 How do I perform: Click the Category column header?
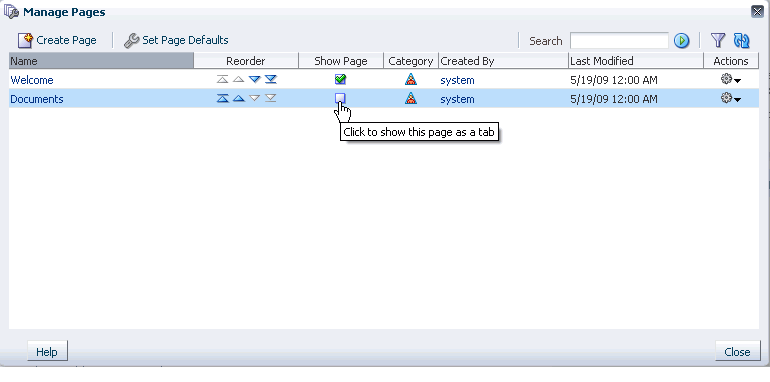pos(411,61)
